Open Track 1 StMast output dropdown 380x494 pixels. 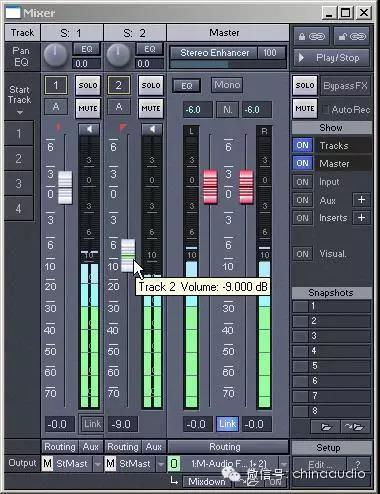97,464
